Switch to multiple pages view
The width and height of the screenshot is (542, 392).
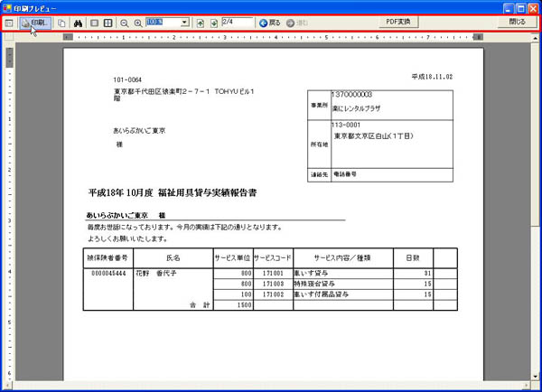tap(107, 23)
